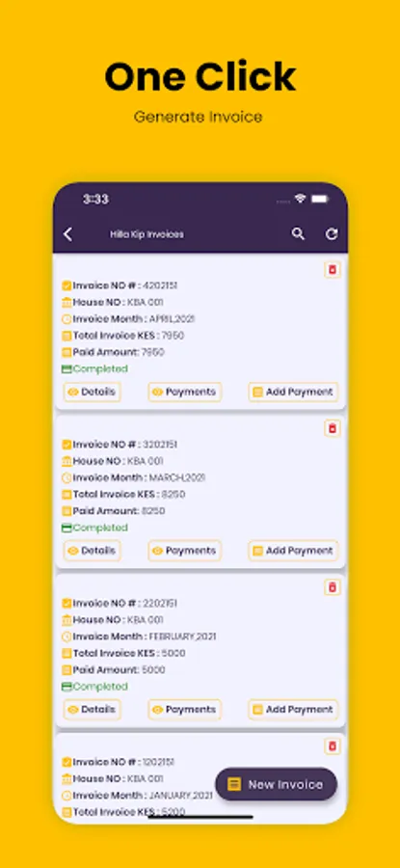Click the bank icon beside March House NO
The image size is (400, 868).
[67, 461]
